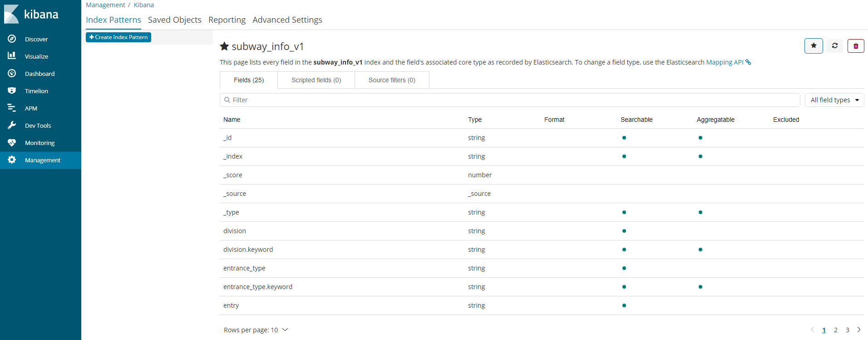868x340 pixels.
Task: Open APM via its sidebar icon
Action: point(12,108)
